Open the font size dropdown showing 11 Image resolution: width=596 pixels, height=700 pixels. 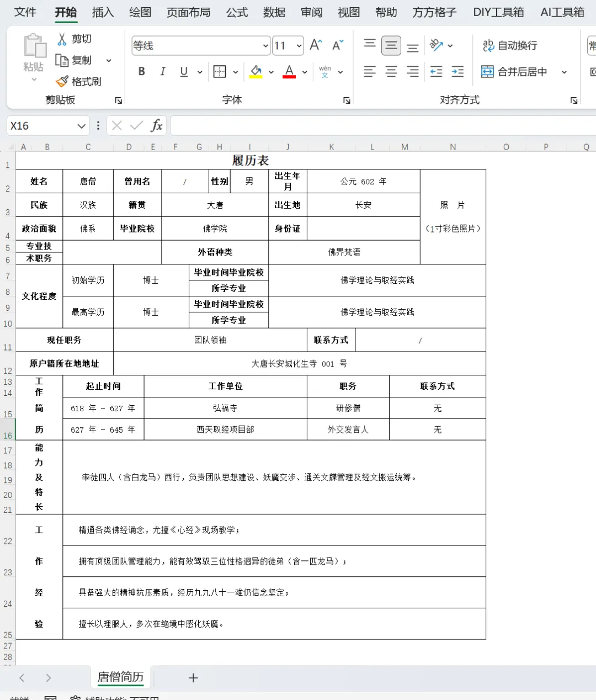[299, 45]
